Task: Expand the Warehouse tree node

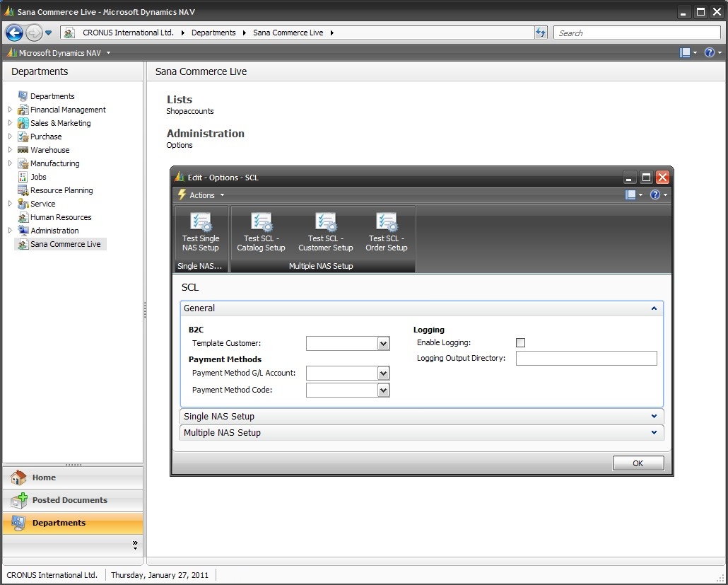Action: 10,150
